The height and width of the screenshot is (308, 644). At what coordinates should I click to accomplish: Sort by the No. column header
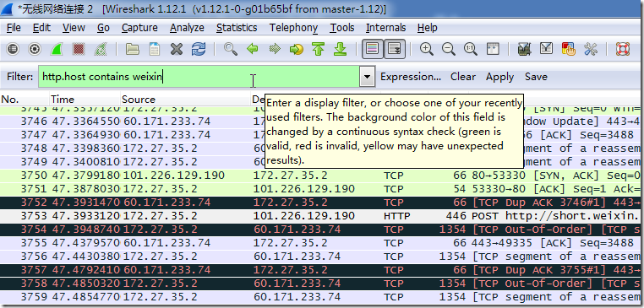(x=25, y=100)
